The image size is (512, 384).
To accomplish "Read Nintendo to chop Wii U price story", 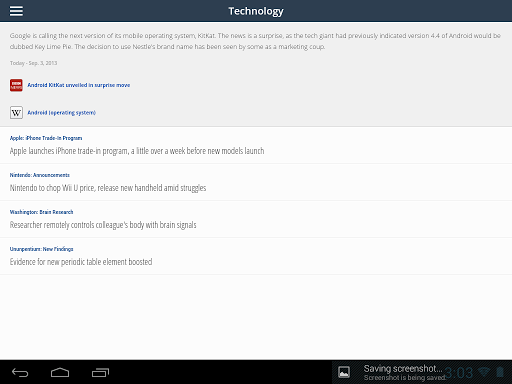I will [x=108, y=188].
